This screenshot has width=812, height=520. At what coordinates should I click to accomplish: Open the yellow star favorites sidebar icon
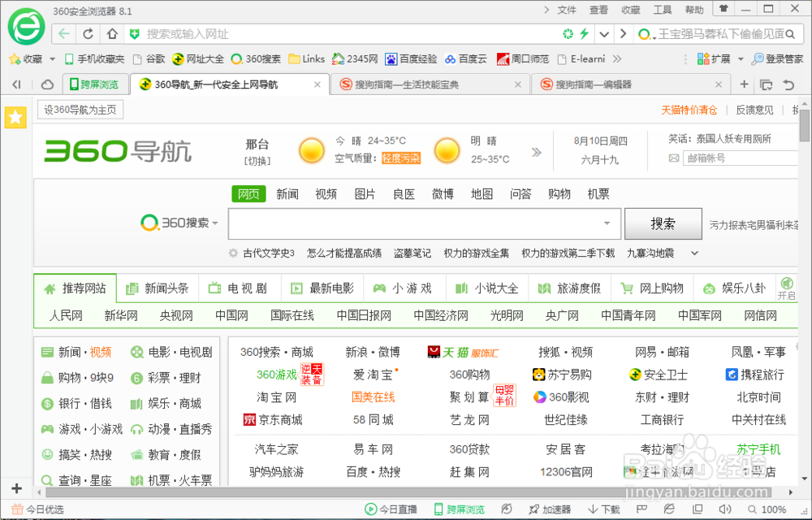coord(15,118)
